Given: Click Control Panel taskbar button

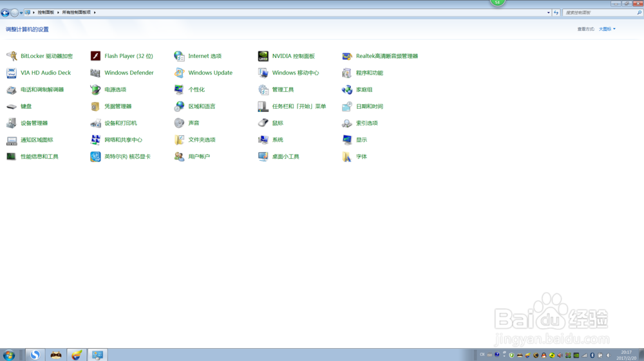Looking at the screenshot, I should tap(97, 355).
